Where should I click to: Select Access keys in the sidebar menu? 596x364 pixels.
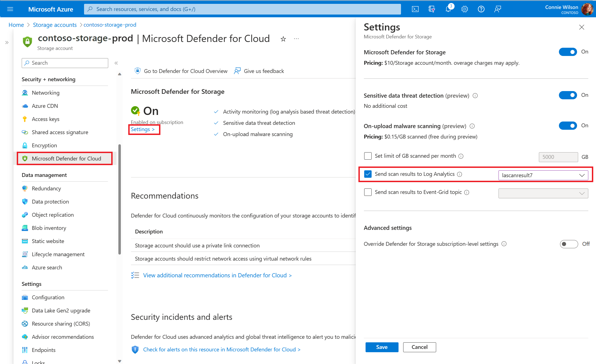pyautogui.click(x=46, y=119)
